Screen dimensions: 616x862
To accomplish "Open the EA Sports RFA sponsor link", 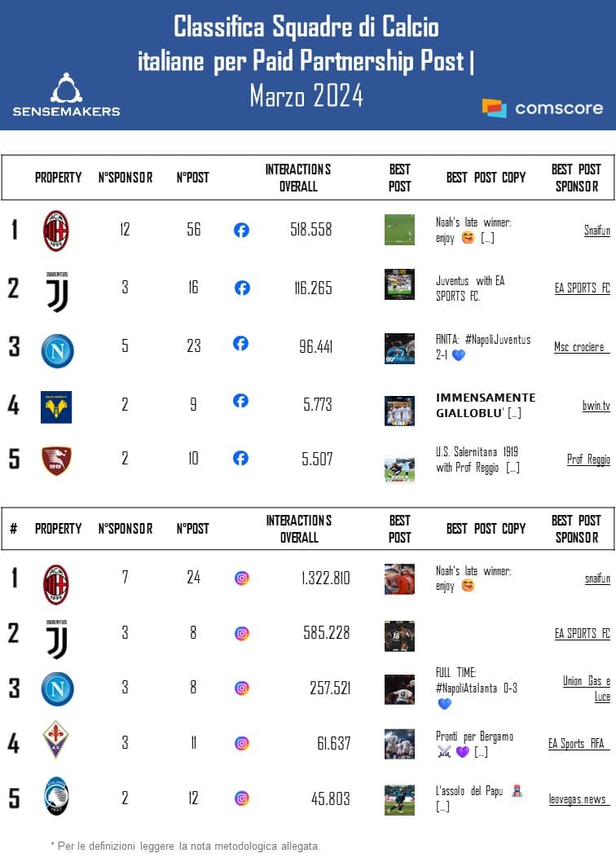I will 579,743.
